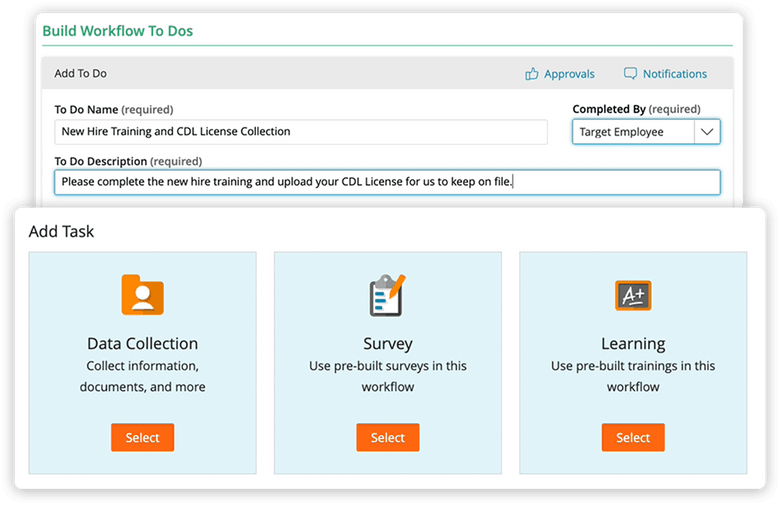Click the Add To Do header label
Image resolution: width=780 pixels, height=505 pixels.
coord(81,74)
